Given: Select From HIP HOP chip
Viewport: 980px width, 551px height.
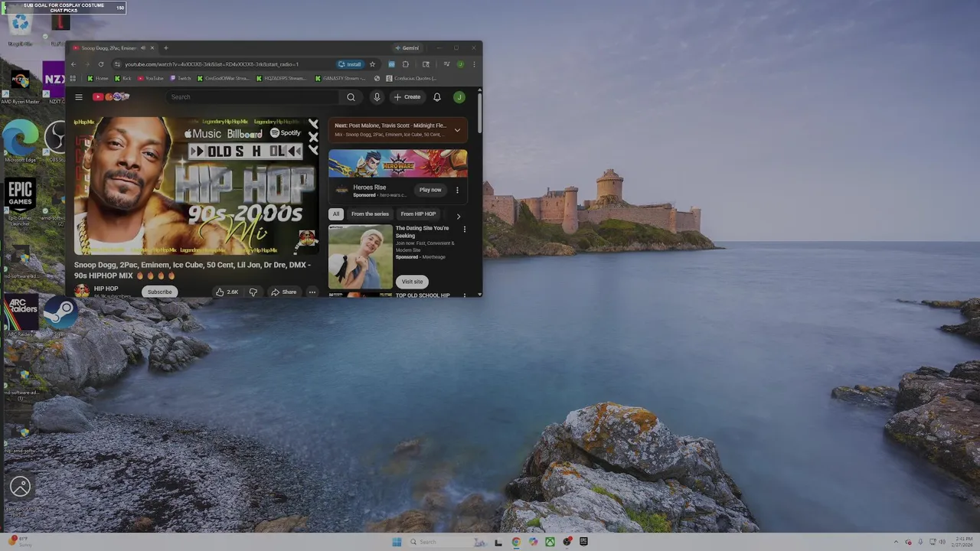Looking at the screenshot, I should [418, 214].
